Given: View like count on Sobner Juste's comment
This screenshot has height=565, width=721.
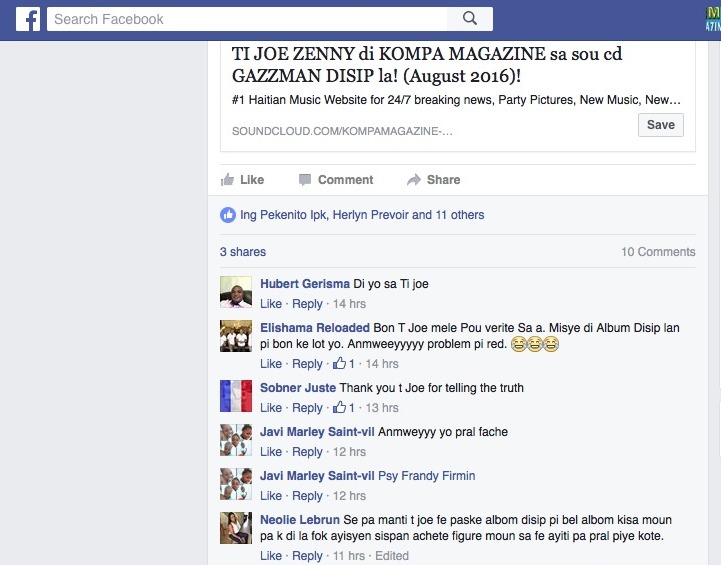Looking at the screenshot, I should 344,408.
